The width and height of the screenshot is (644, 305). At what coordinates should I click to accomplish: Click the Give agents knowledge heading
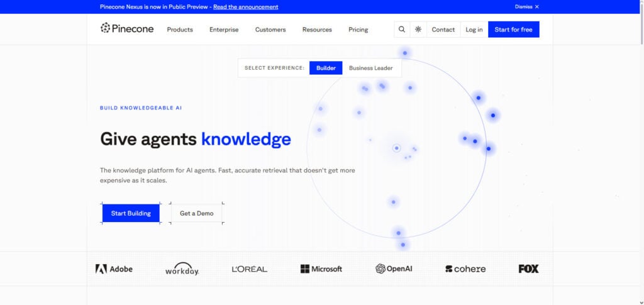coord(196,139)
